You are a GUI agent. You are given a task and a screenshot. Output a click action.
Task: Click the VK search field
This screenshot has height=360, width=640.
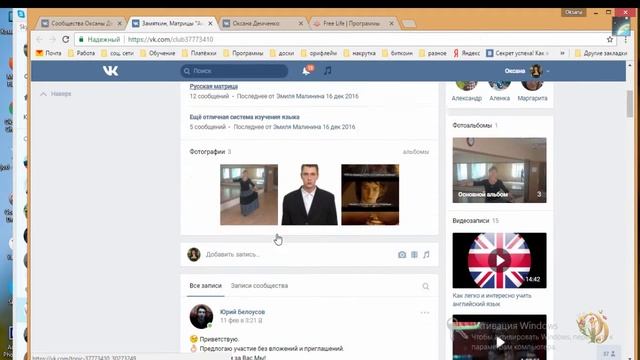click(234, 71)
